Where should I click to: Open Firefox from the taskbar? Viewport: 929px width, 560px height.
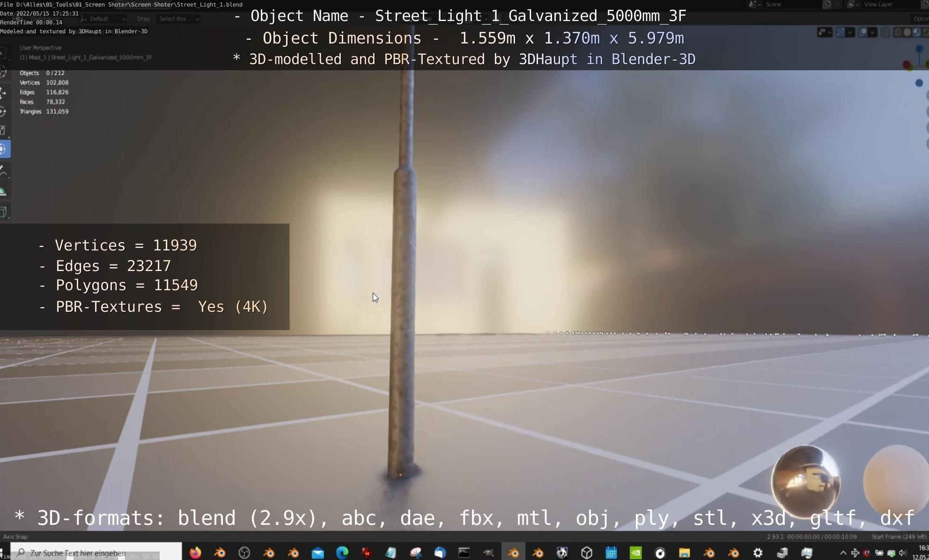(195, 553)
